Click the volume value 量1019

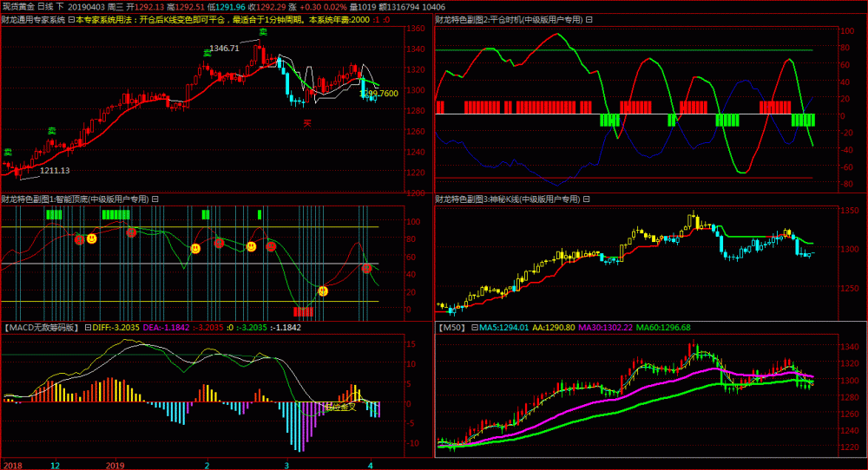363,7
